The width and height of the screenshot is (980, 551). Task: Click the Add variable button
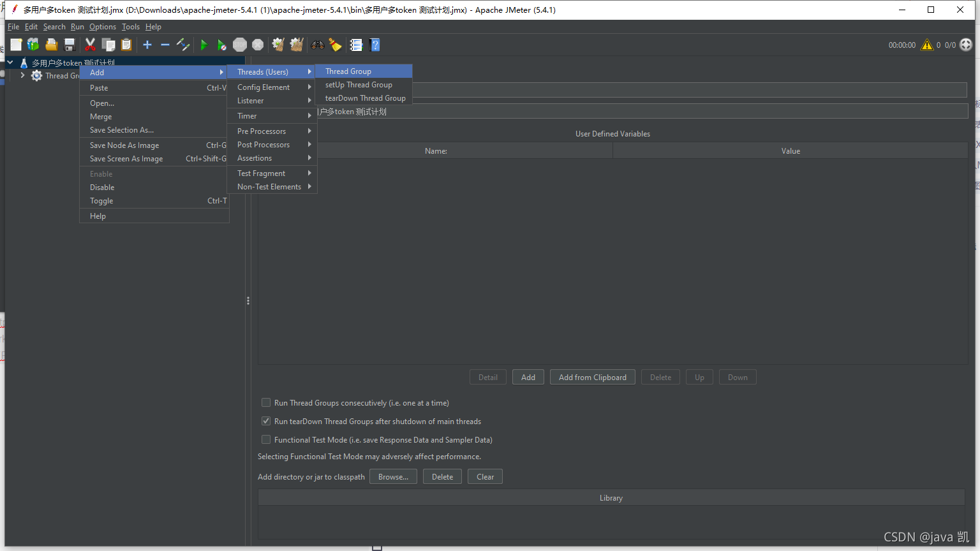click(528, 378)
